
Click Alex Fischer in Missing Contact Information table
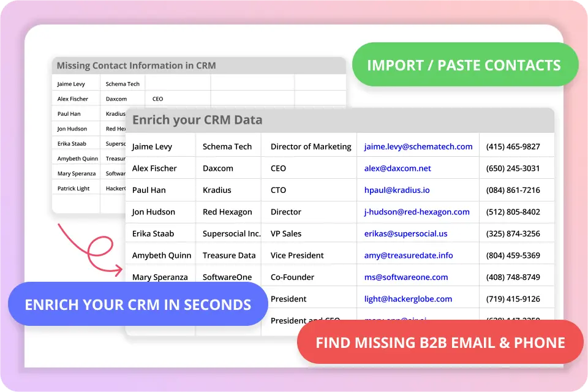(x=73, y=99)
